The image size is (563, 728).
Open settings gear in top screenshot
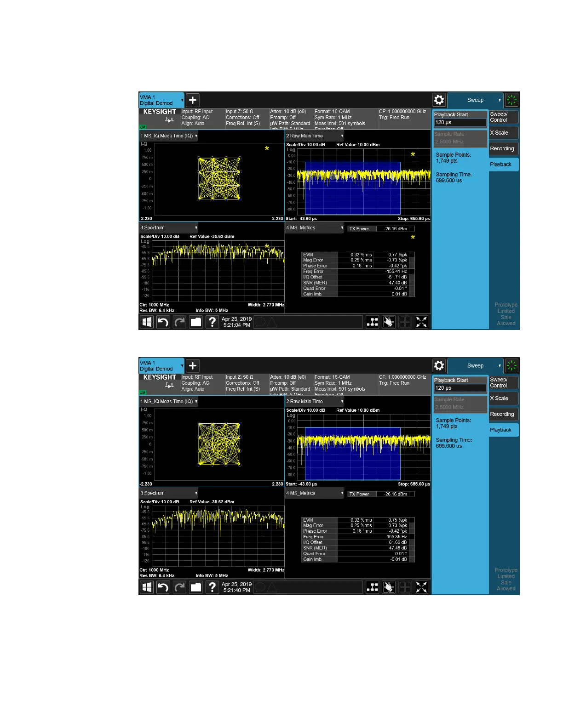pyautogui.click(x=439, y=100)
